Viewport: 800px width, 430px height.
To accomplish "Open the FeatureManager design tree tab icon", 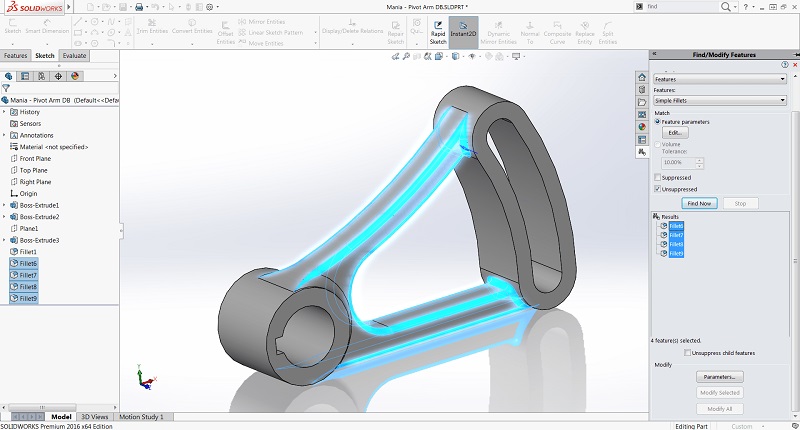I will (x=9, y=75).
